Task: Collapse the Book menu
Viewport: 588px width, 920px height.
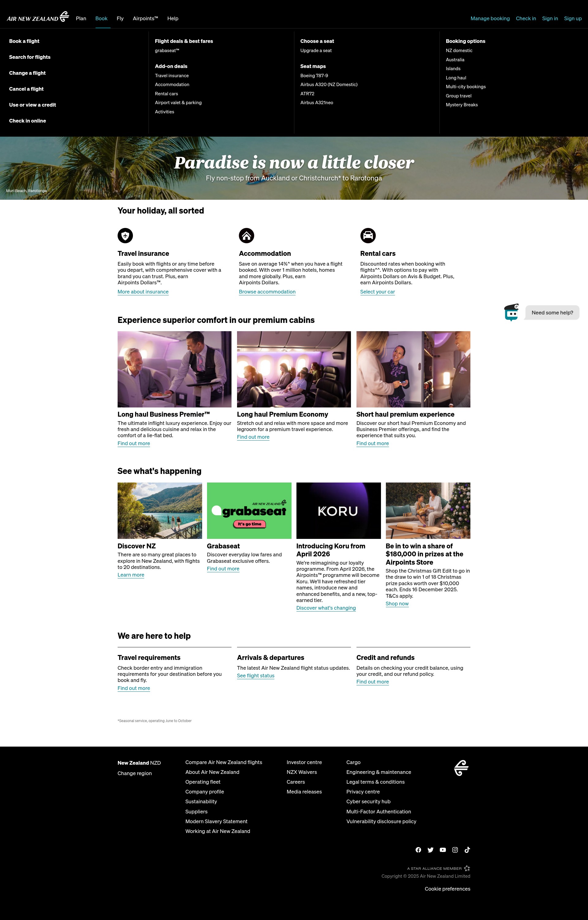Action: (x=101, y=18)
